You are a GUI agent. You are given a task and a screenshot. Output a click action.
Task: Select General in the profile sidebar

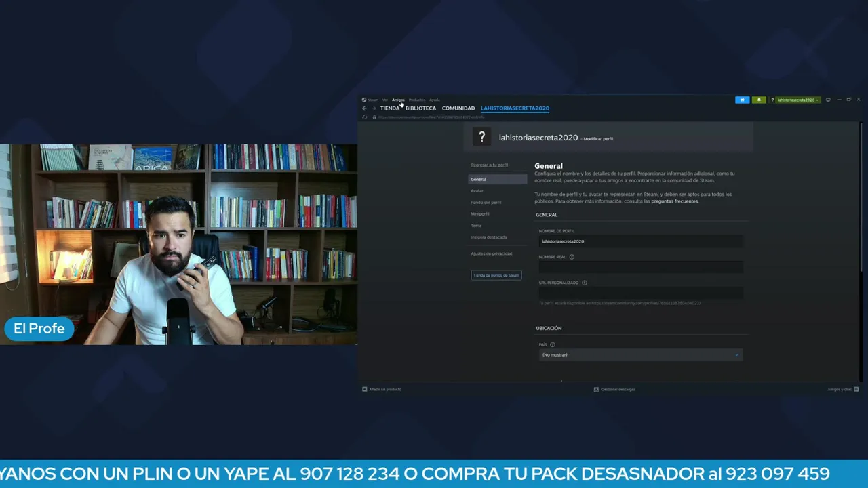pos(498,179)
